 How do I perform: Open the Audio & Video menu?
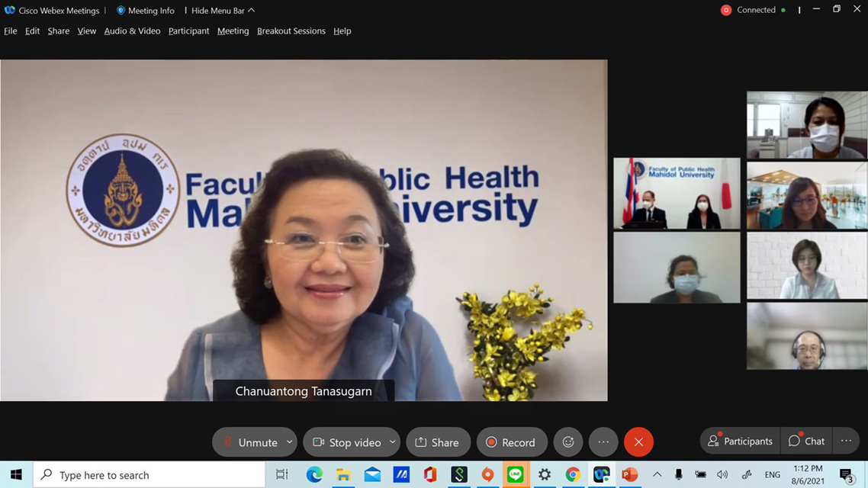(x=132, y=31)
